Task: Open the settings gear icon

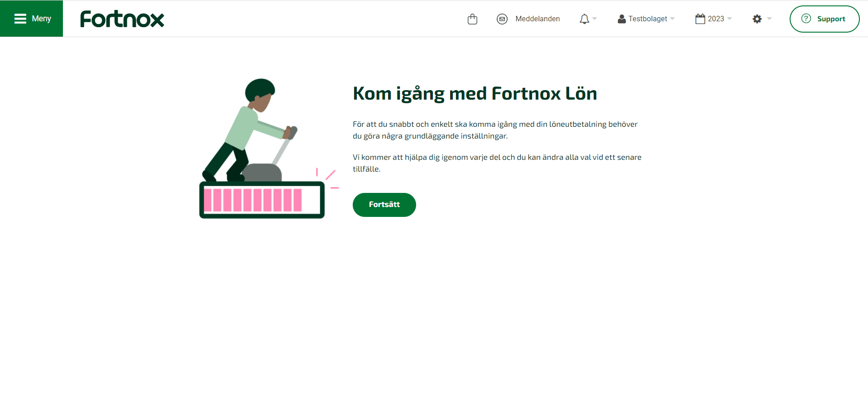Action: [757, 19]
